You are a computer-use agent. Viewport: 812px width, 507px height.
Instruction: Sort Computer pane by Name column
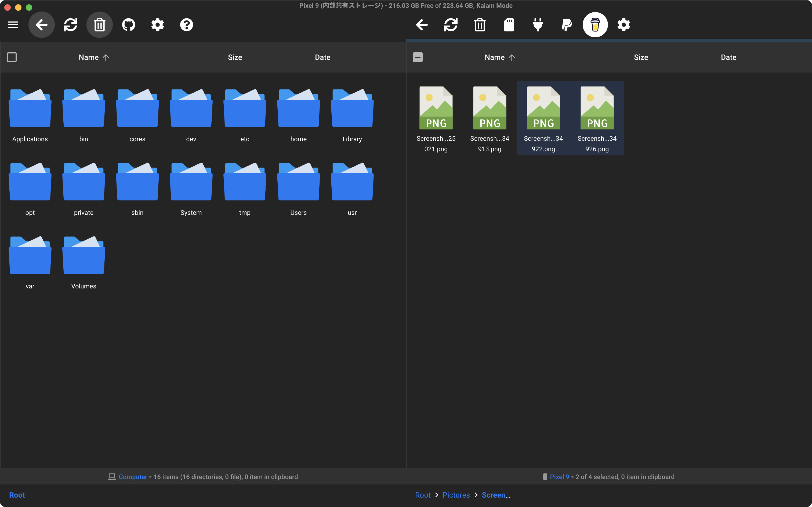tap(89, 57)
